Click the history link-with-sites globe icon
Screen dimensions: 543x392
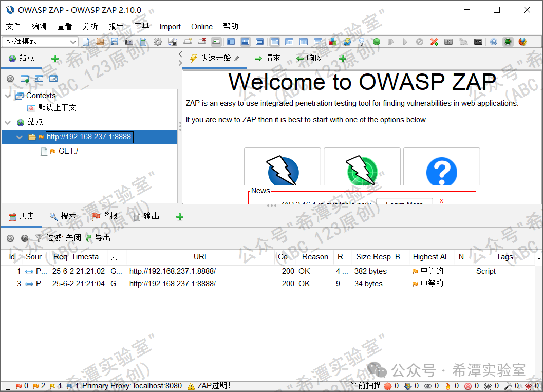point(25,238)
